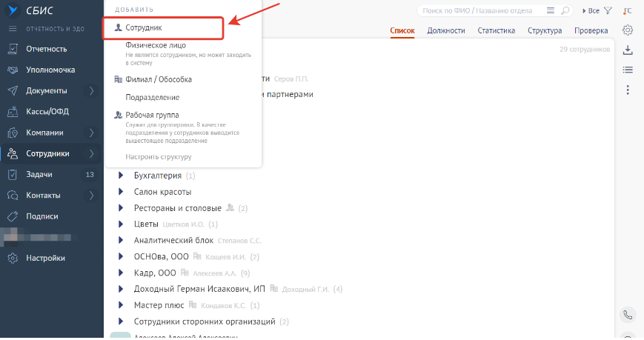This screenshot has height=340, width=644.
Task: Click the download export icon
Action: [x=628, y=50]
